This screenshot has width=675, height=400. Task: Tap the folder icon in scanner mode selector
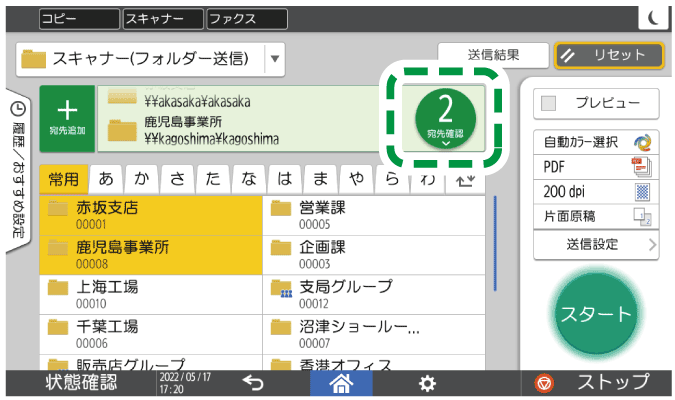point(33,59)
